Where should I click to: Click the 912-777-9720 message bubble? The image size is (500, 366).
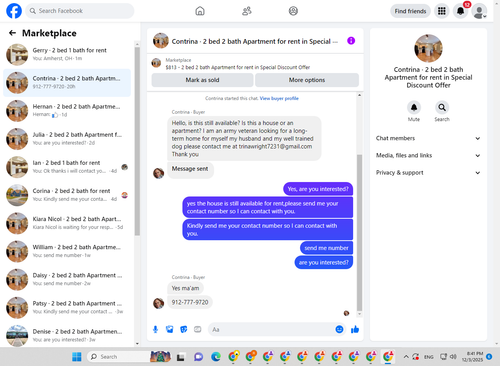pyautogui.click(x=190, y=302)
